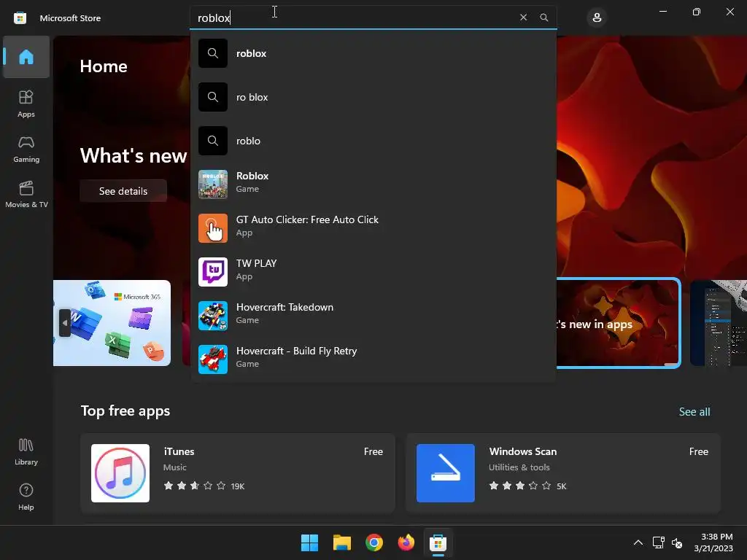The width and height of the screenshot is (747, 560).
Task: Open the Roblox game result
Action: coord(373,184)
